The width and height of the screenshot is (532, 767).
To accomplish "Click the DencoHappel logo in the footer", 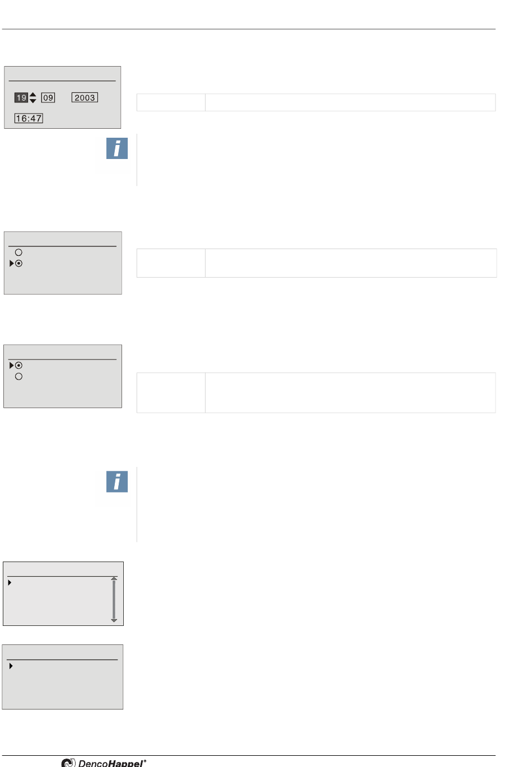I will click(x=104, y=763).
